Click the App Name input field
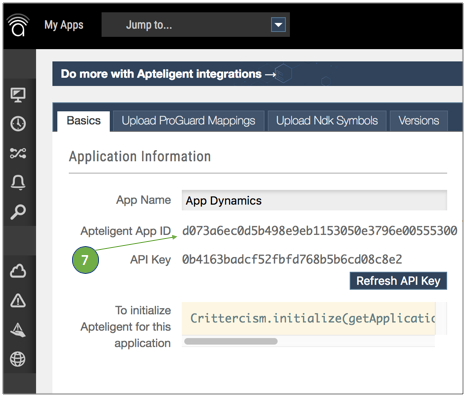This screenshot has width=466, height=397. point(314,200)
